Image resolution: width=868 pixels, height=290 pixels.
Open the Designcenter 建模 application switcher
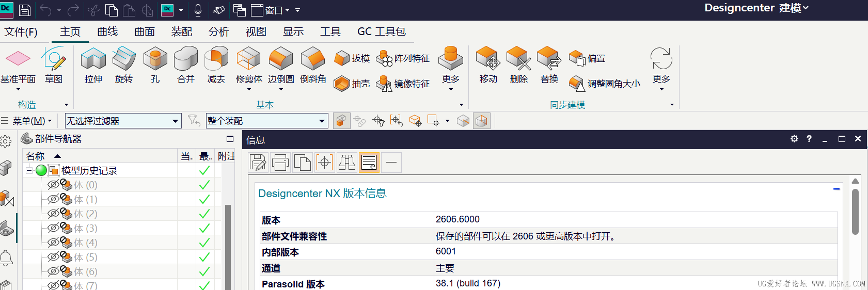(x=756, y=8)
